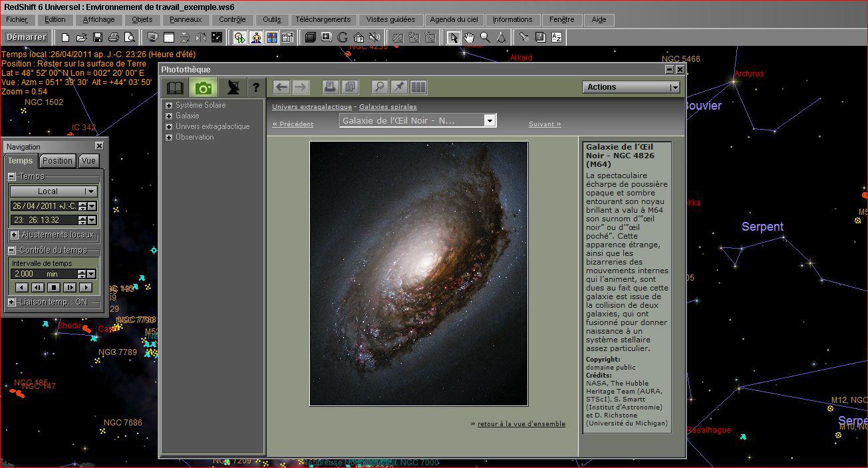Open the date field dropdown arrow
Screen dimensions: 868x468
click(x=92, y=206)
